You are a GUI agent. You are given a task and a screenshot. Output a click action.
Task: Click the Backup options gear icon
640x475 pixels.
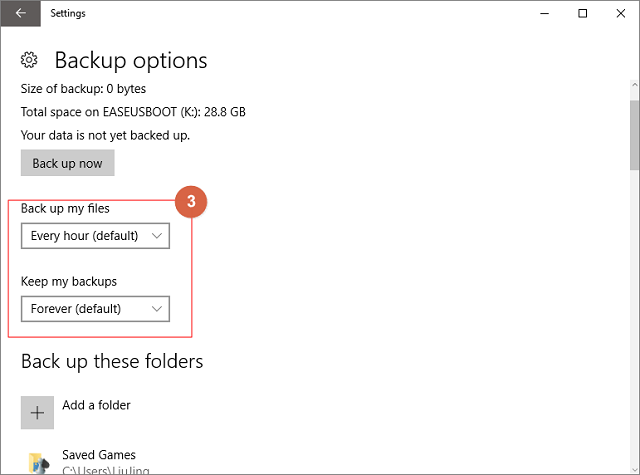point(29,60)
